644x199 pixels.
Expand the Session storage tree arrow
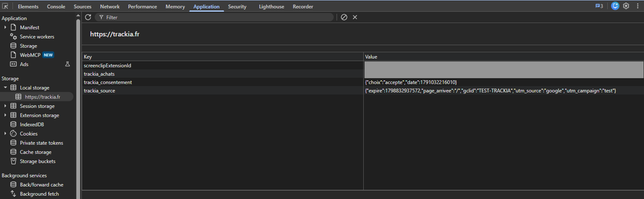pos(5,106)
